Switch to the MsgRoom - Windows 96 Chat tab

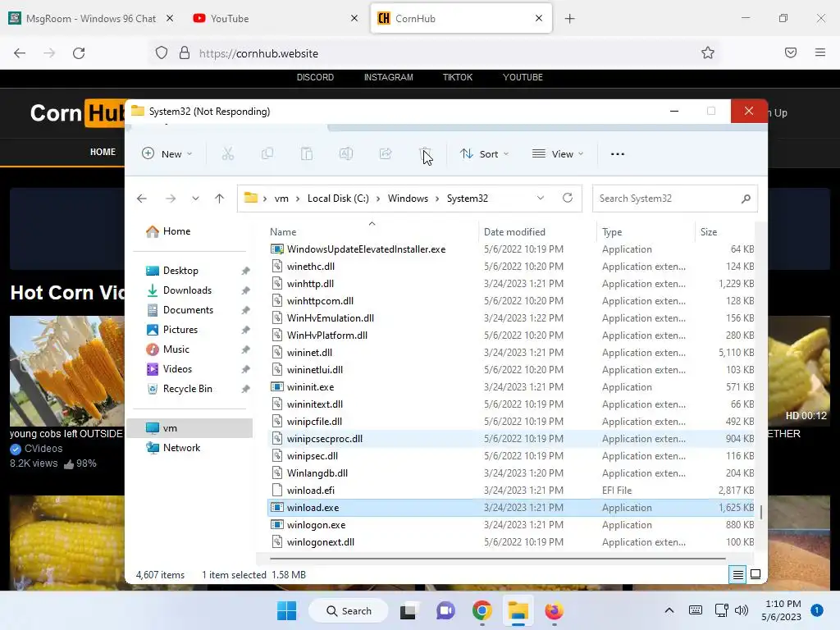[x=91, y=19]
